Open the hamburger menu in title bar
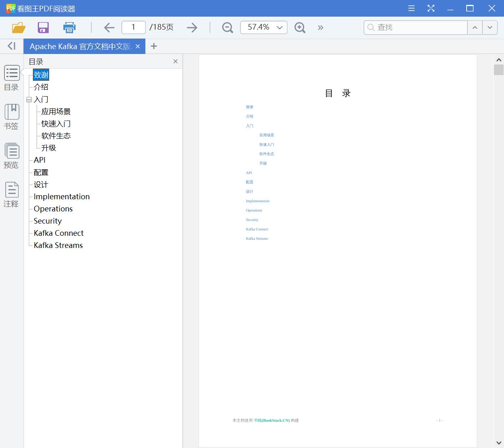The height and width of the screenshot is (448, 504). (x=411, y=8)
